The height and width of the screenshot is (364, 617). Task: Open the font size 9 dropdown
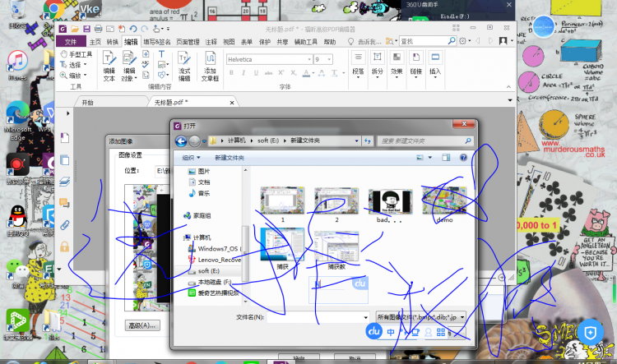point(329,59)
